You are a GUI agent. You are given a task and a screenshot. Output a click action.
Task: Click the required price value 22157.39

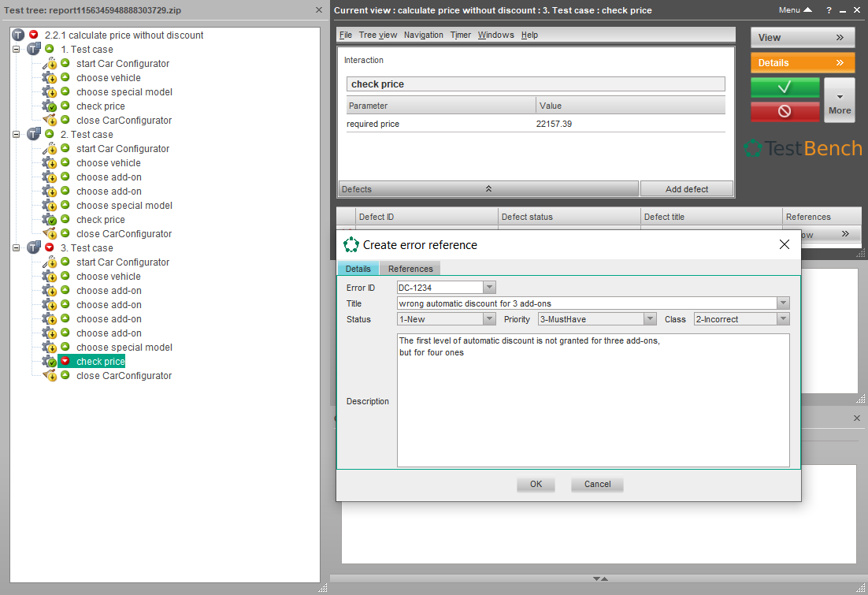coord(554,124)
